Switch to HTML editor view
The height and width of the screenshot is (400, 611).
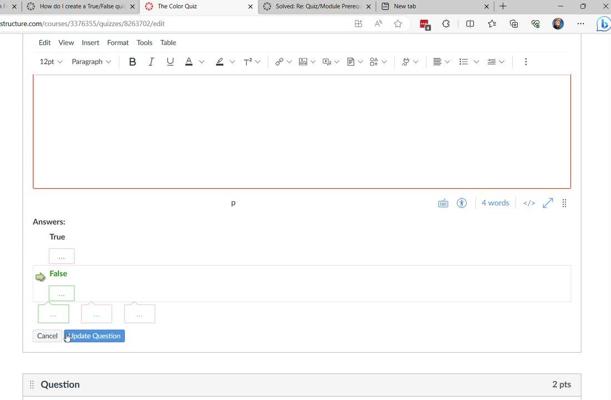point(529,203)
